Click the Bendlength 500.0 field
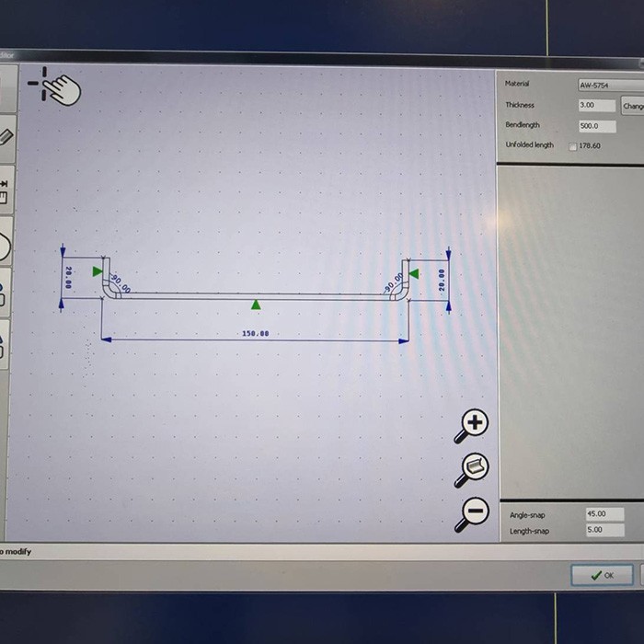This screenshot has height=644, width=644. tap(597, 126)
